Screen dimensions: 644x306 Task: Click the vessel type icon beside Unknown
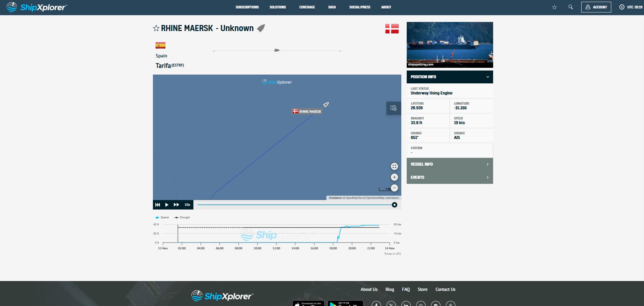click(x=261, y=28)
